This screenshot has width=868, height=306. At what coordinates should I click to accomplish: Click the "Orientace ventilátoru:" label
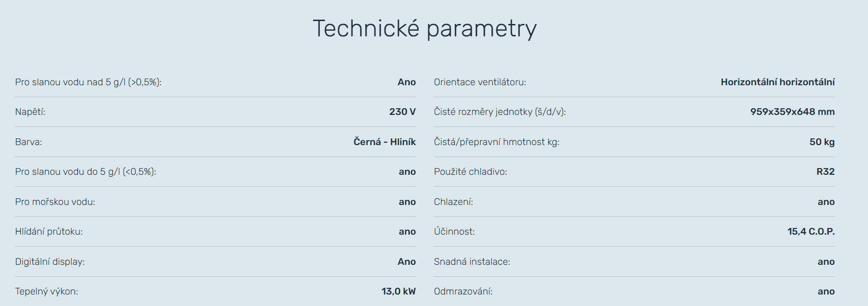(x=480, y=82)
